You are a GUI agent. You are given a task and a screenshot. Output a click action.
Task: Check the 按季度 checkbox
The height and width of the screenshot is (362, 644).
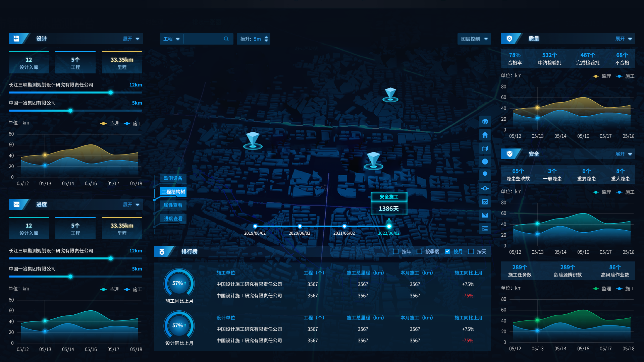click(419, 251)
